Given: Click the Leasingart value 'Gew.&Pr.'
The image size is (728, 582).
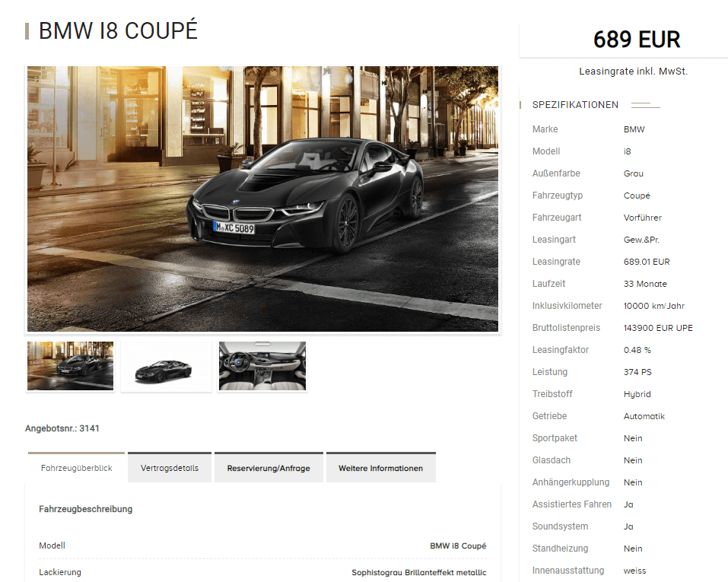Looking at the screenshot, I should [641, 240].
